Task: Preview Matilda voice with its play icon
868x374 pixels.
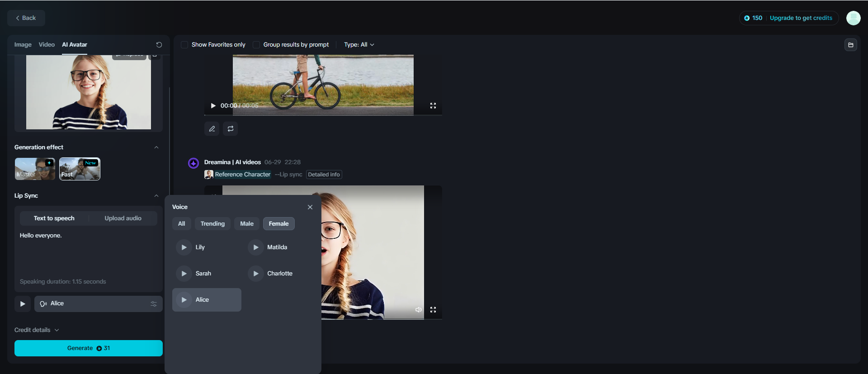Action: [x=255, y=247]
